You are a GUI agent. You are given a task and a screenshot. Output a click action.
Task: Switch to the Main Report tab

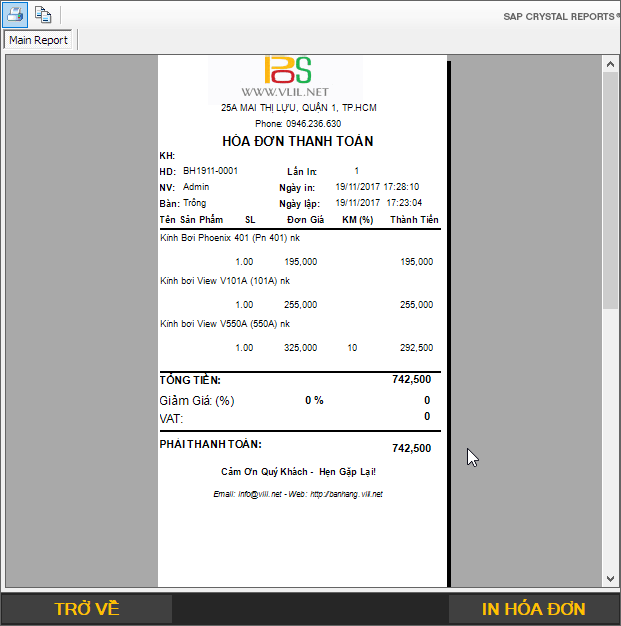pyautogui.click(x=39, y=40)
